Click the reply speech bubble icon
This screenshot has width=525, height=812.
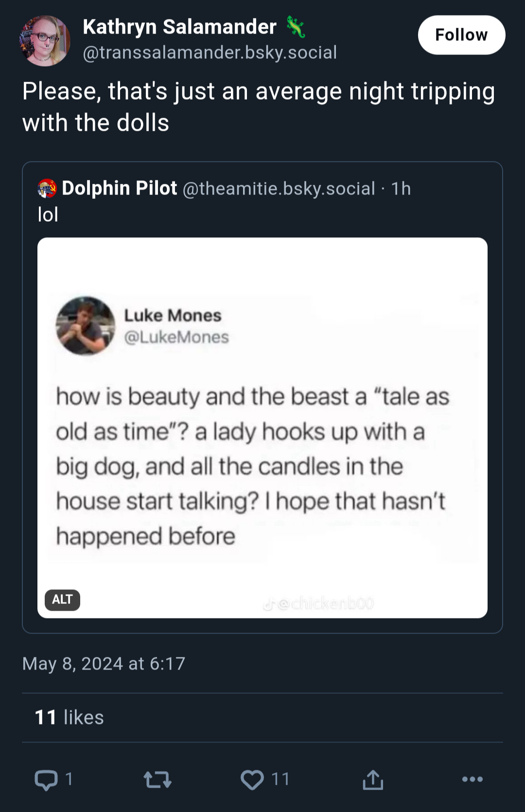pos(46,780)
